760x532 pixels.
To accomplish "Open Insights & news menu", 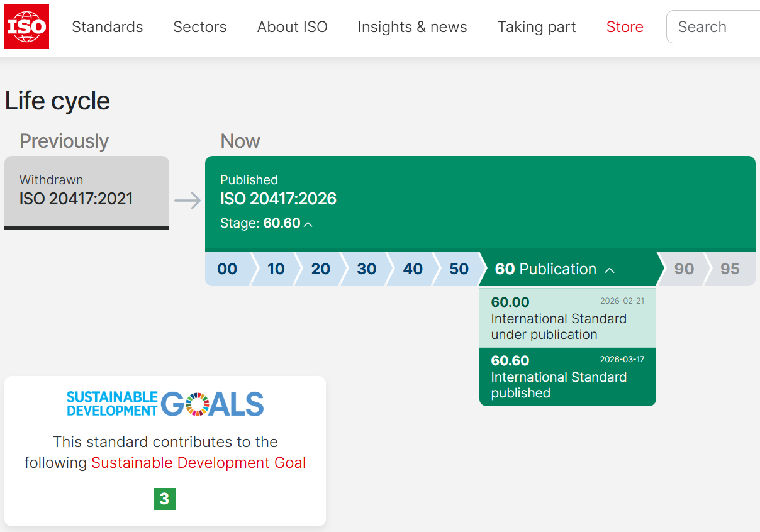I will pyautogui.click(x=412, y=27).
